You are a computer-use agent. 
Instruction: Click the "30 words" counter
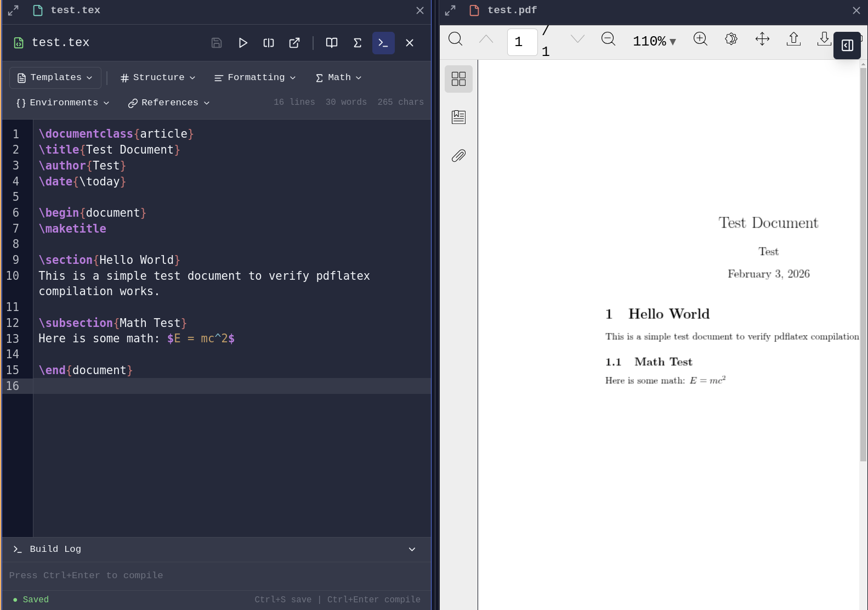pyautogui.click(x=346, y=102)
